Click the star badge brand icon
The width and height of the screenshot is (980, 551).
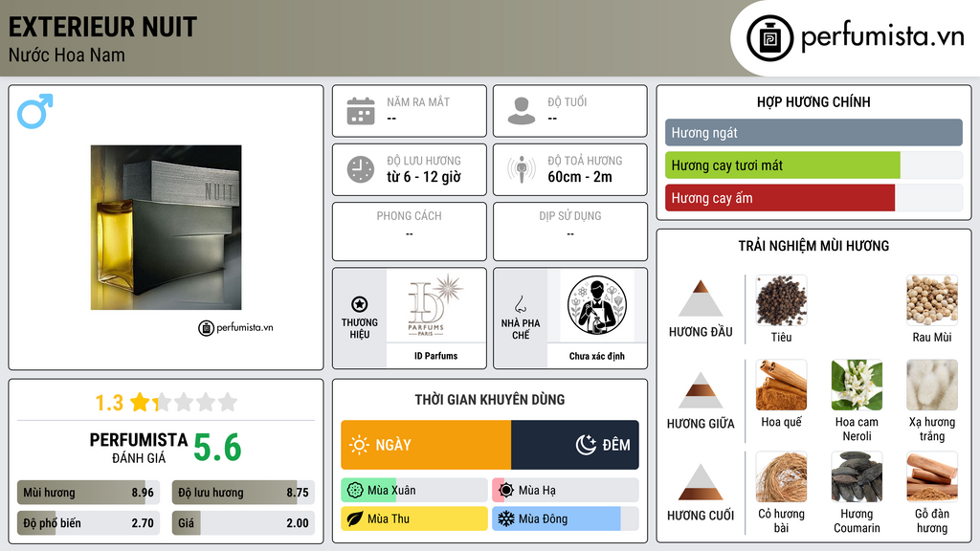point(360,304)
